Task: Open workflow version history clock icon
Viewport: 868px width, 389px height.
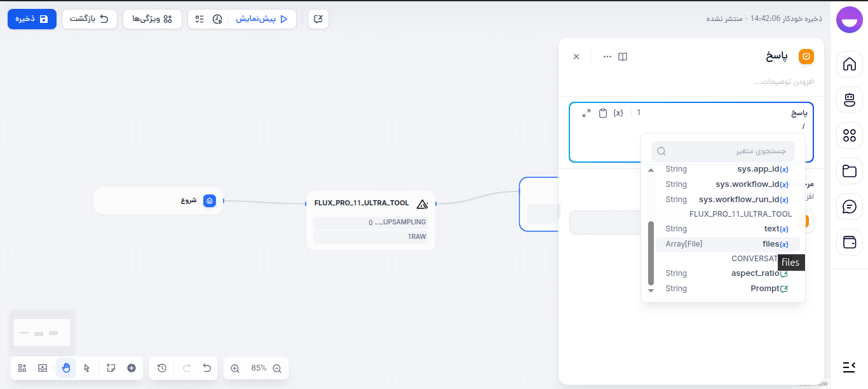Action: (x=161, y=368)
